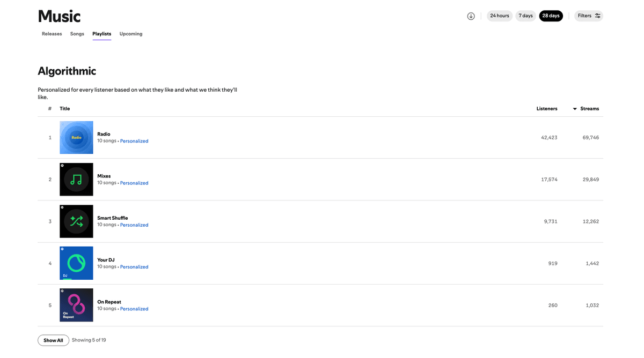644x358 pixels.
Task: Switch to the Releases tab
Action: pos(52,34)
